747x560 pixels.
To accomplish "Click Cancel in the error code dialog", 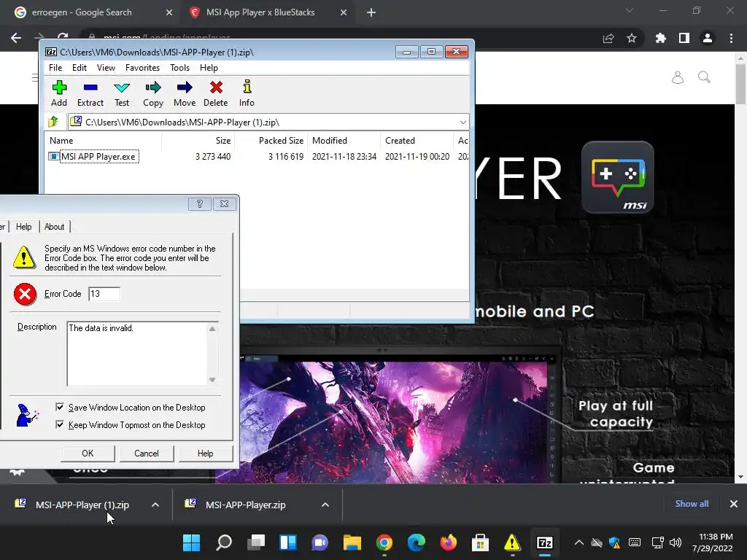I will pos(146,454).
